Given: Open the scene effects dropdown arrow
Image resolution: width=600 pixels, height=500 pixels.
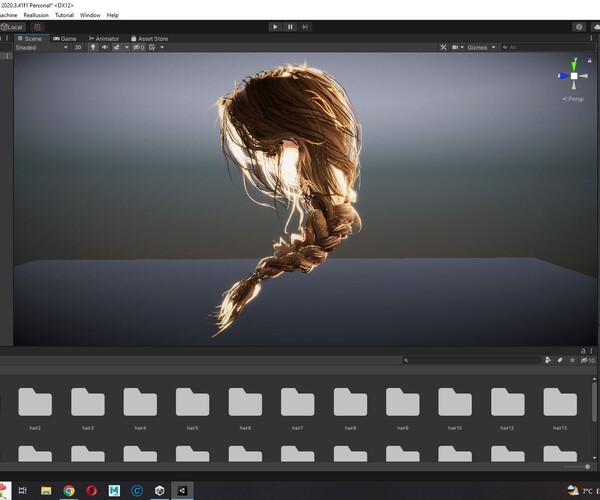Looking at the screenshot, I should [127, 47].
